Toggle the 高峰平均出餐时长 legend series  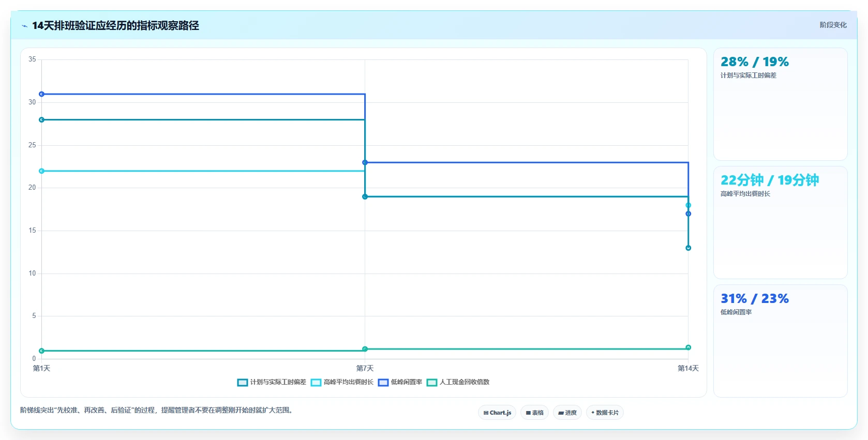342,382
